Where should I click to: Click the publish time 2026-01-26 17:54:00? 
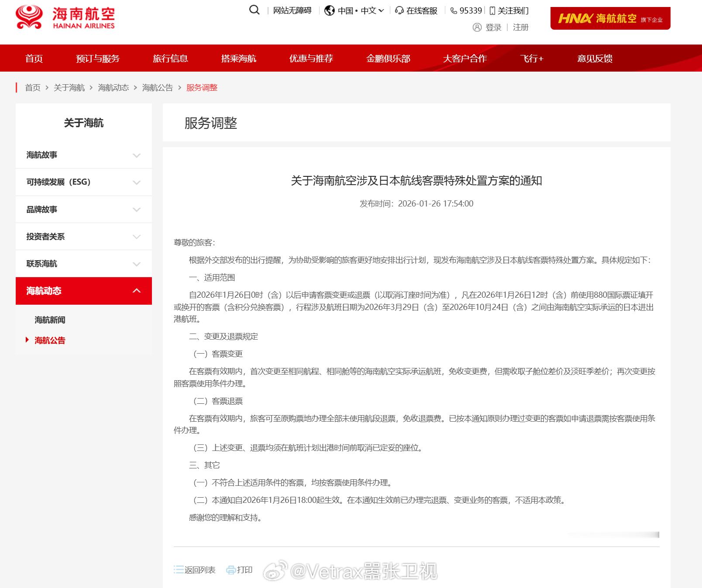pyautogui.click(x=436, y=204)
